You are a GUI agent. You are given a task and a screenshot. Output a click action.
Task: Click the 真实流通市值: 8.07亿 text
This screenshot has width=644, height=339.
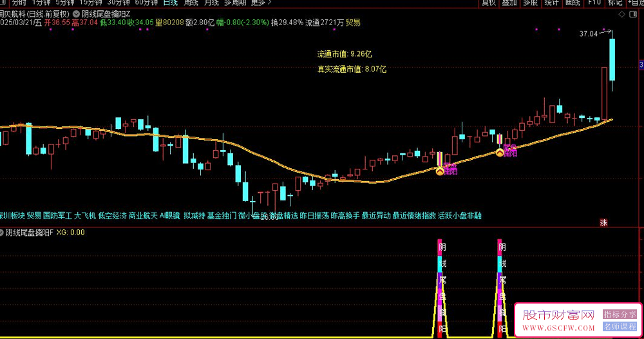352,69
